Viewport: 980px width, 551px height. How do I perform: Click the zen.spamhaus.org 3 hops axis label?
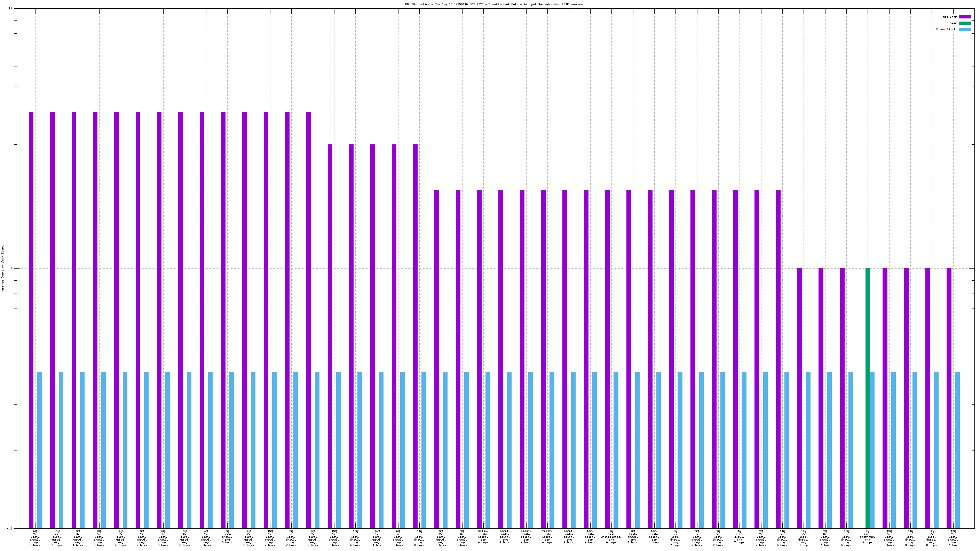coord(867,536)
